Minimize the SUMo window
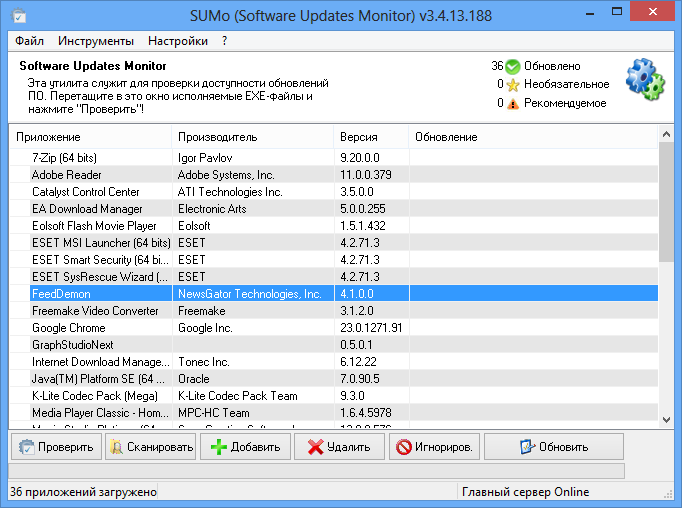The width and height of the screenshot is (682, 508). [x=590, y=13]
